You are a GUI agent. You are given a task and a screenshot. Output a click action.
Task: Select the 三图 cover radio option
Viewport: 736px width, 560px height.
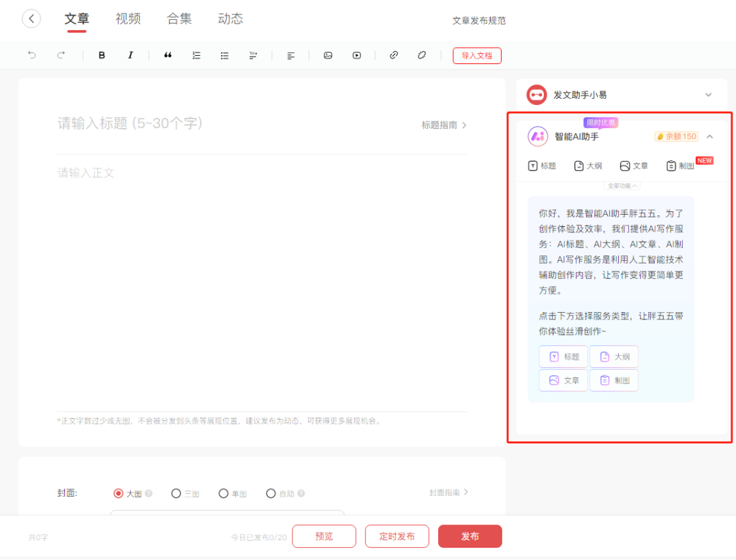177,493
